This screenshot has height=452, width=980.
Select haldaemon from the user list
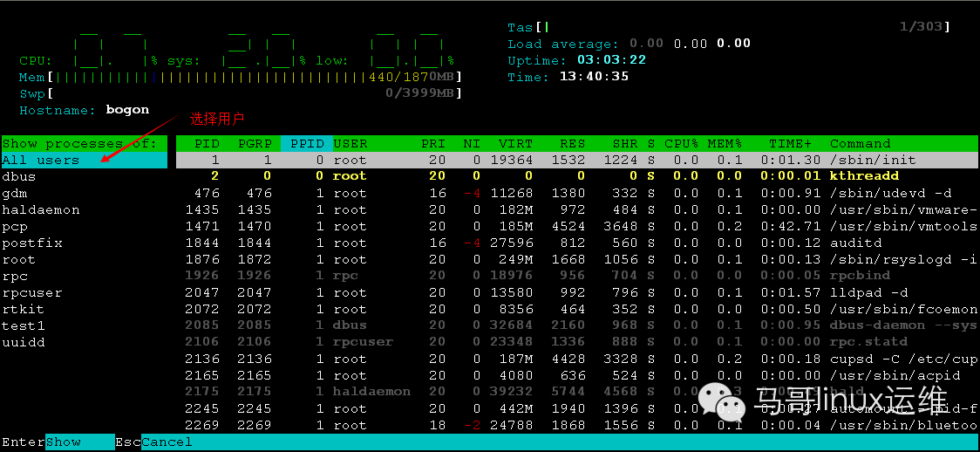tap(41, 210)
